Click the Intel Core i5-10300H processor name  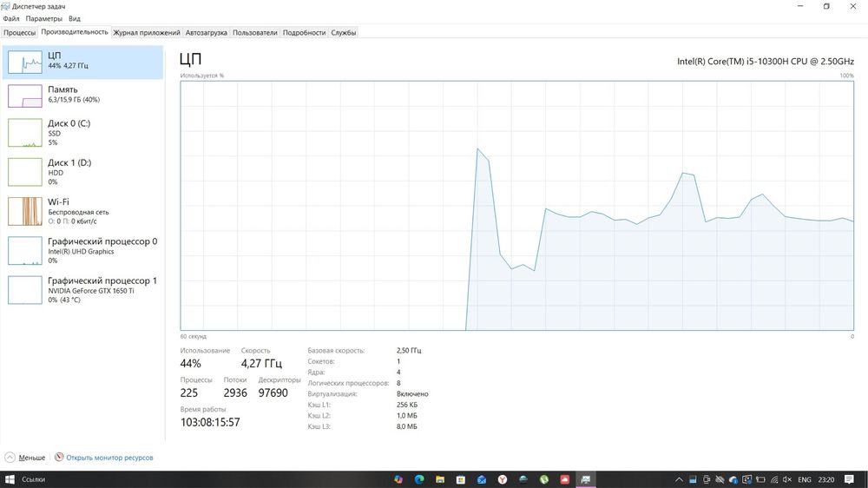766,62
